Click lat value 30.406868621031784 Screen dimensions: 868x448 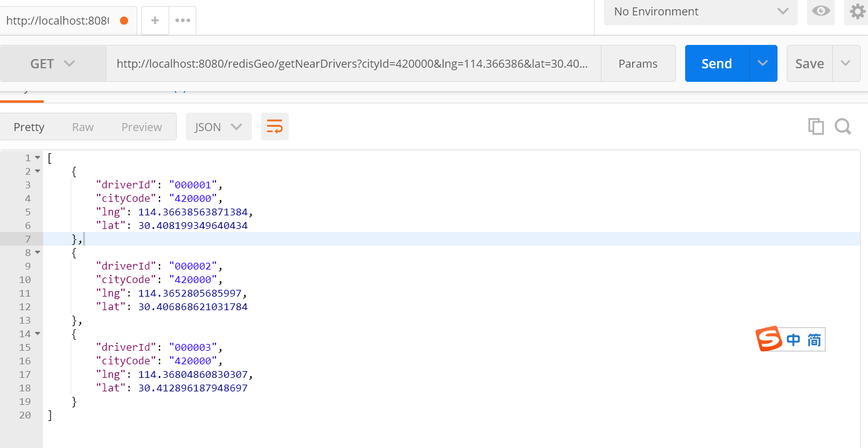point(193,306)
